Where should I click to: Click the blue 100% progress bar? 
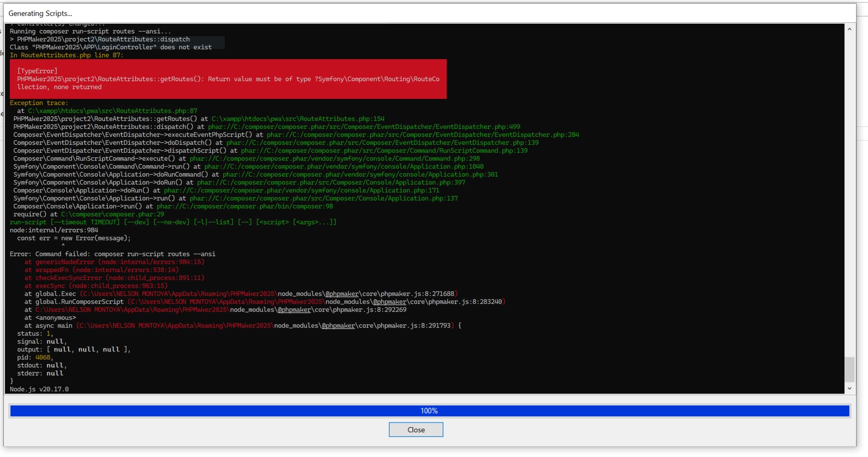429,410
